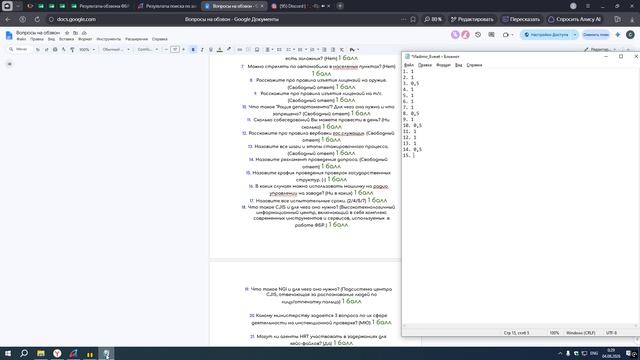Click the redo icon in Docs toolbar
The width and height of the screenshot is (640, 360).
46,50
